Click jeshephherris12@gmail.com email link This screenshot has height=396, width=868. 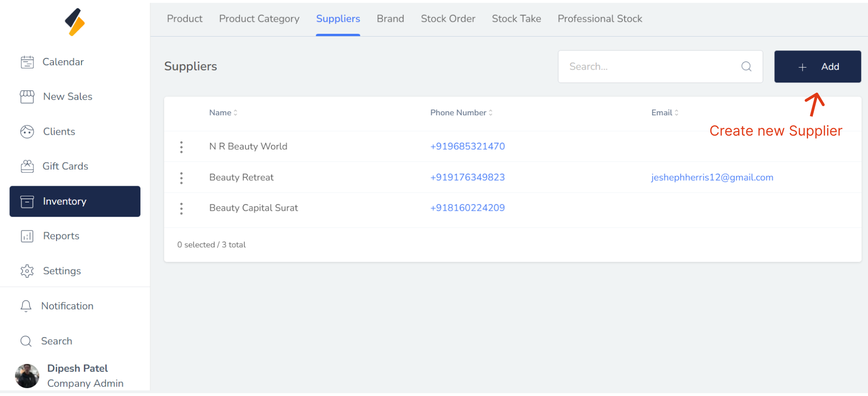(712, 177)
